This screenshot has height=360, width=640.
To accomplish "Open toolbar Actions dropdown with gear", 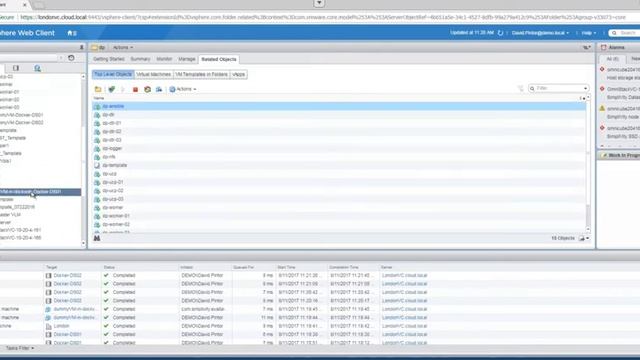I will [183, 89].
